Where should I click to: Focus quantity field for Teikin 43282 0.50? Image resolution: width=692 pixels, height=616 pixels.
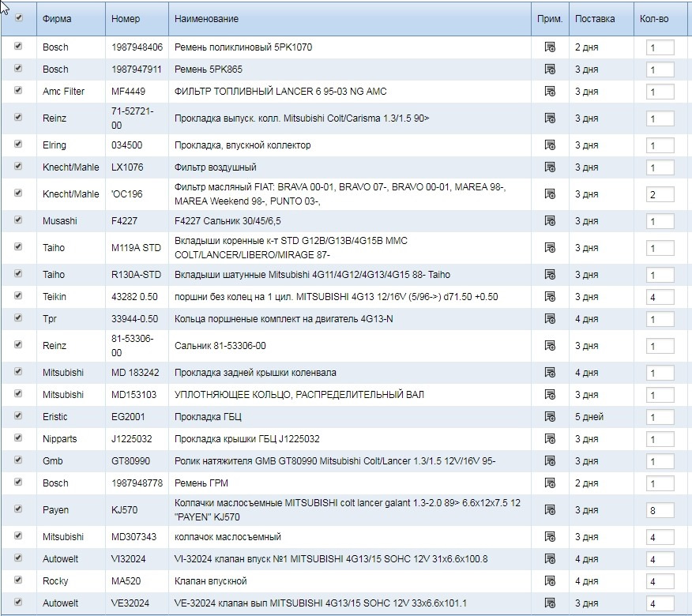pyautogui.click(x=660, y=298)
